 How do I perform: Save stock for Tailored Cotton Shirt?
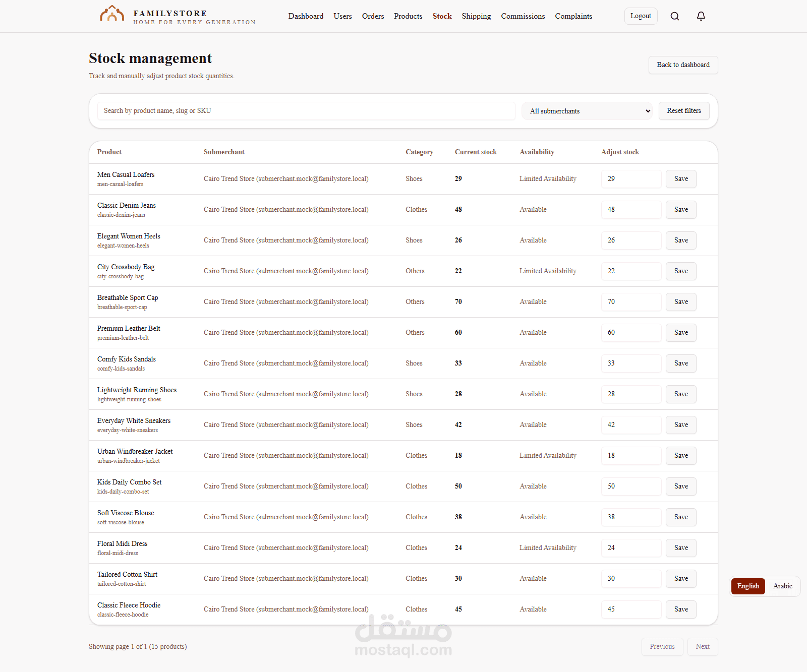tap(681, 579)
